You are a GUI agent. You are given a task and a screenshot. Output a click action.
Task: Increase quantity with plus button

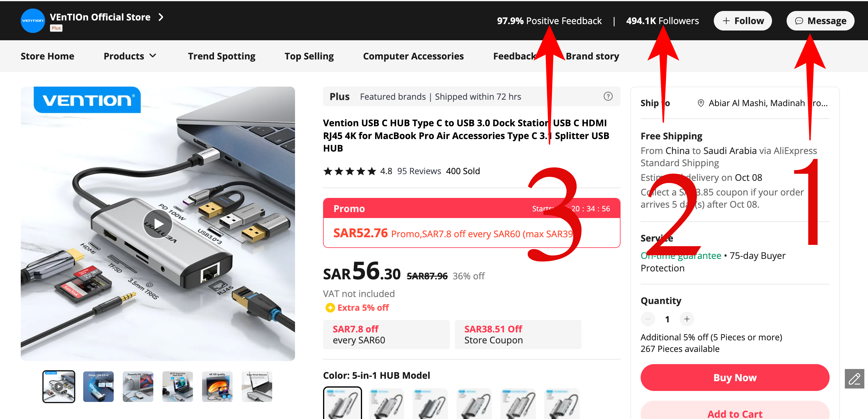click(687, 319)
